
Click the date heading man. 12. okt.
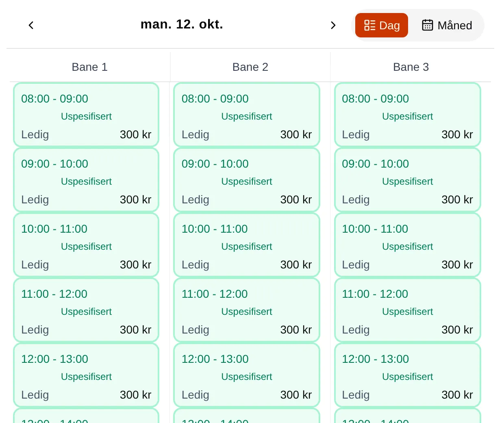pos(182,24)
